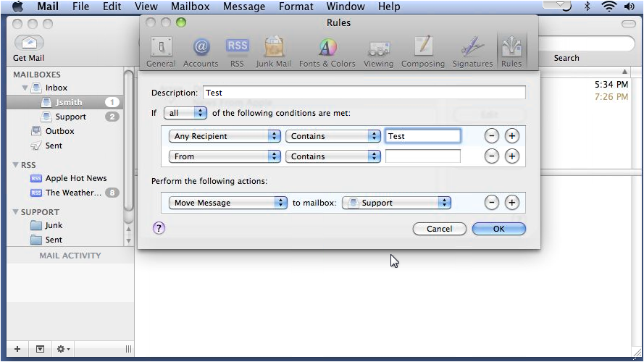This screenshot has height=362, width=644.
Task: Select the RSS preferences icon
Action: click(x=237, y=52)
